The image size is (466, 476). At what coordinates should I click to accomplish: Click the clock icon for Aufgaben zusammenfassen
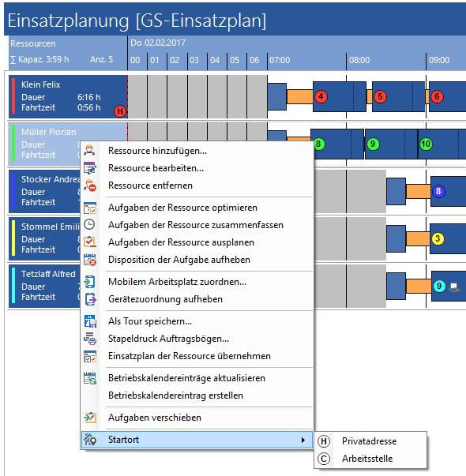pyautogui.click(x=89, y=224)
